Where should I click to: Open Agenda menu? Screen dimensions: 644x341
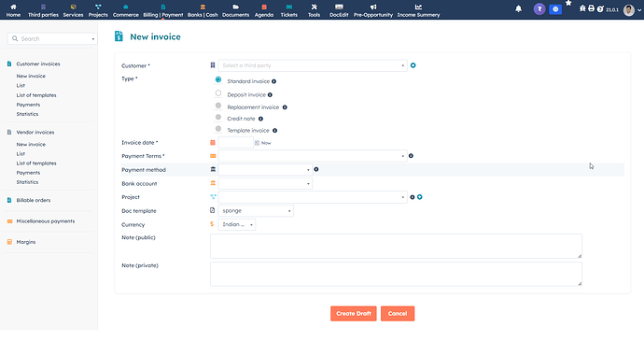coord(264,10)
